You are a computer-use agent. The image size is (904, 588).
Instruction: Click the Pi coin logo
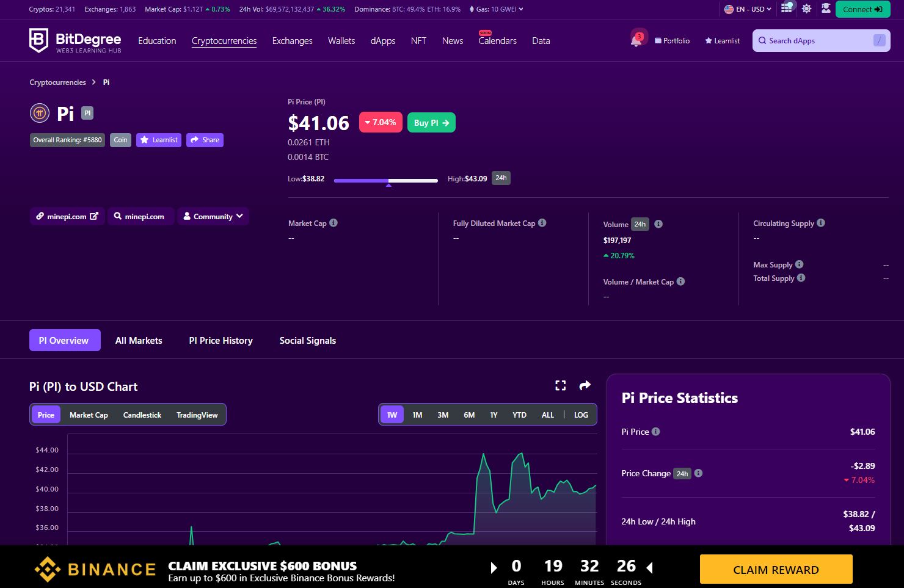[39, 113]
